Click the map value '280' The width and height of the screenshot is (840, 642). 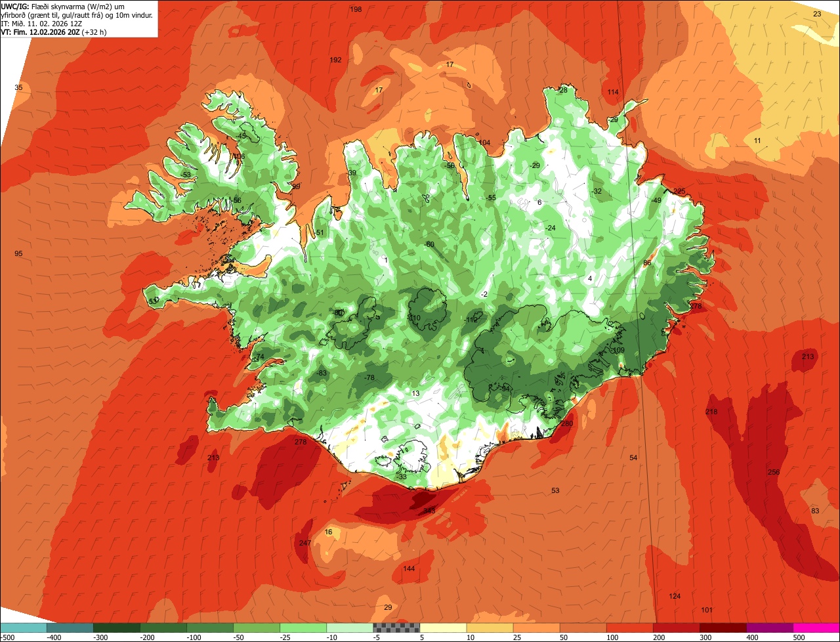567,423
